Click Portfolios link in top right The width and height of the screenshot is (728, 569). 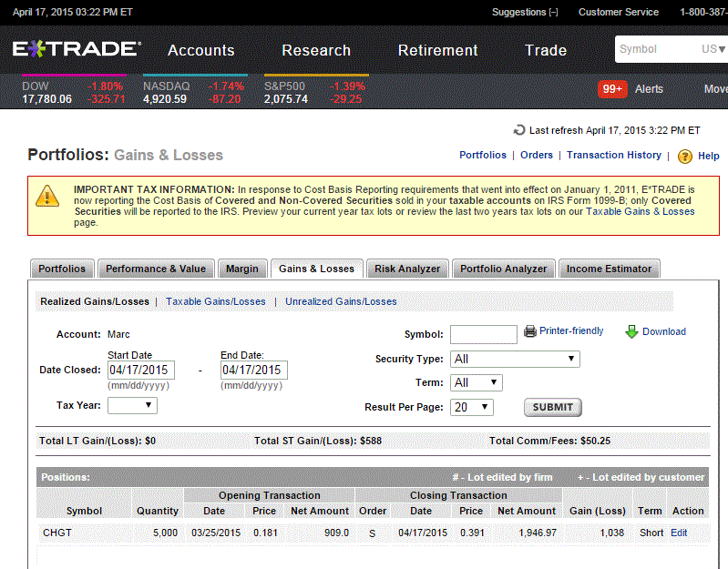[483, 155]
